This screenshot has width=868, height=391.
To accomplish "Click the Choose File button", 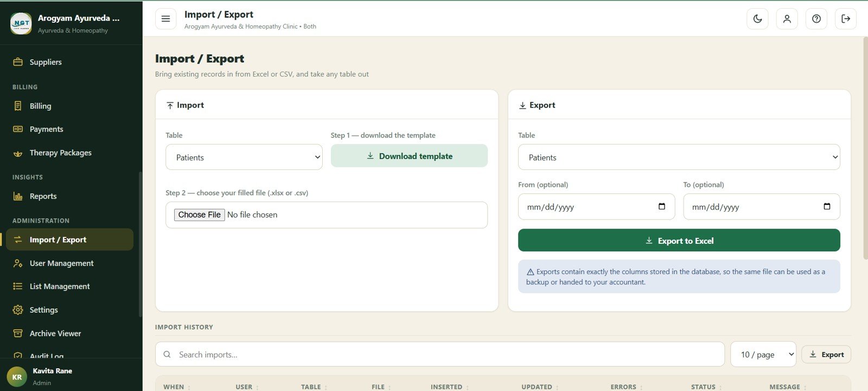I will (199, 215).
